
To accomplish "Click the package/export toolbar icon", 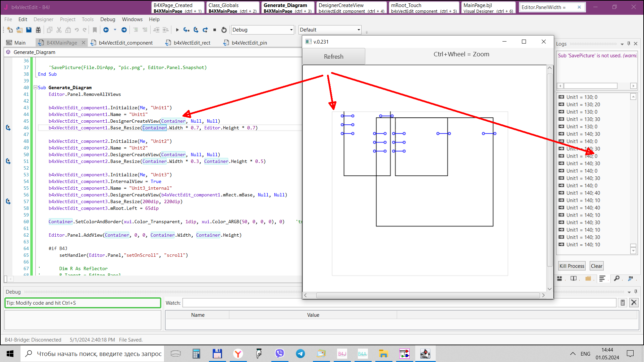I will (x=38, y=30).
